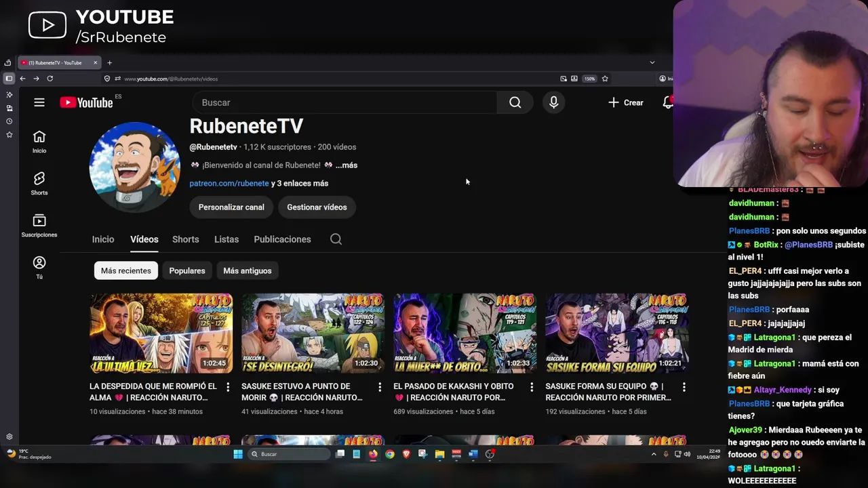Go back with browser back arrow
This screenshot has width=868, height=488.
(22, 79)
